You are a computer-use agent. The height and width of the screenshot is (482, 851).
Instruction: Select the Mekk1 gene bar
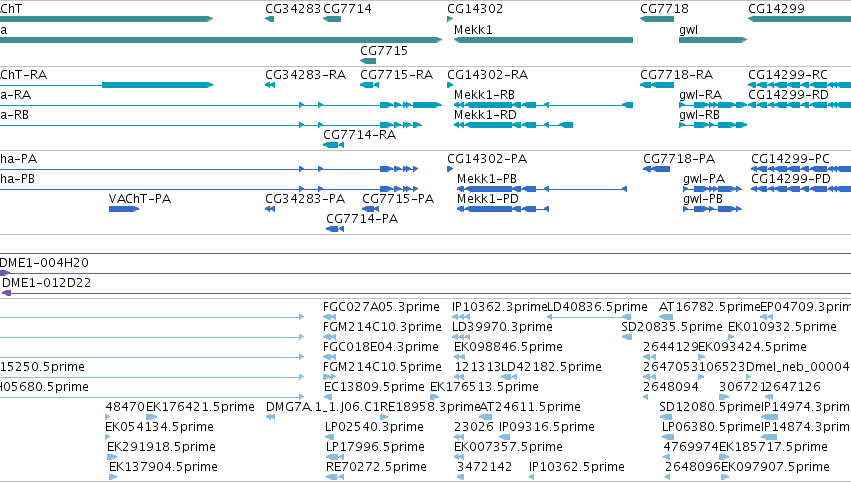click(x=543, y=40)
